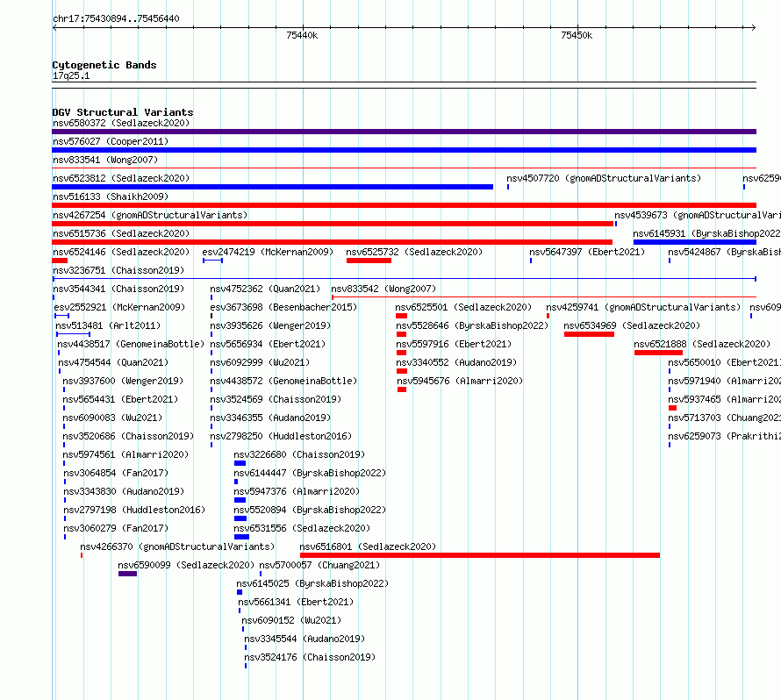The image size is (781, 700).
Task: Click nsv4259741 (gnomADStructuralVariants) label
Action: point(643,307)
